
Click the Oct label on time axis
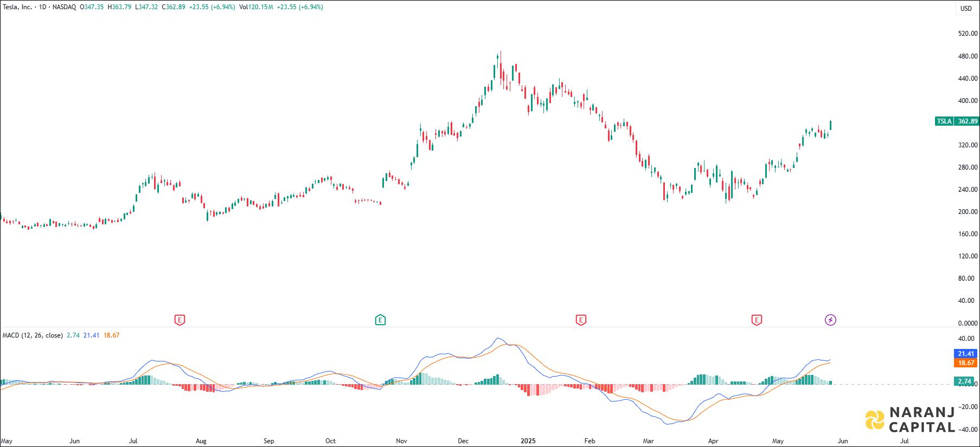330,441
